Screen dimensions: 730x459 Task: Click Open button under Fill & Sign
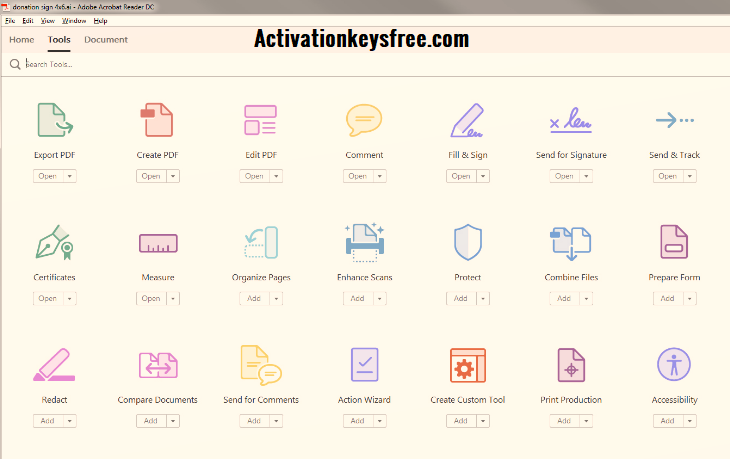click(461, 176)
